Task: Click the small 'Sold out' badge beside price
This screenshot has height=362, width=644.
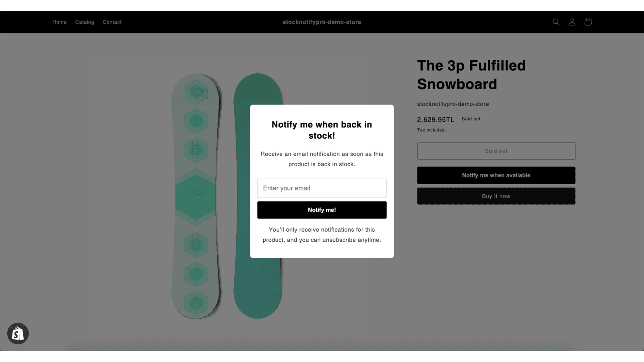Action: click(471, 119)
